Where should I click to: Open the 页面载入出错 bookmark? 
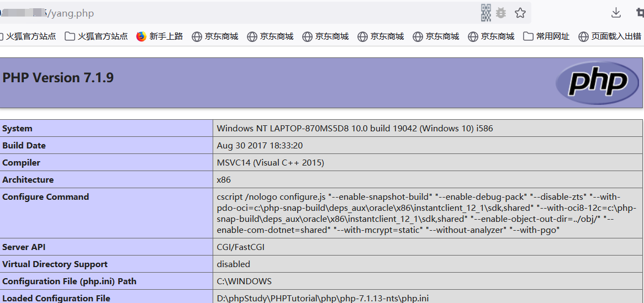(610, 36)
